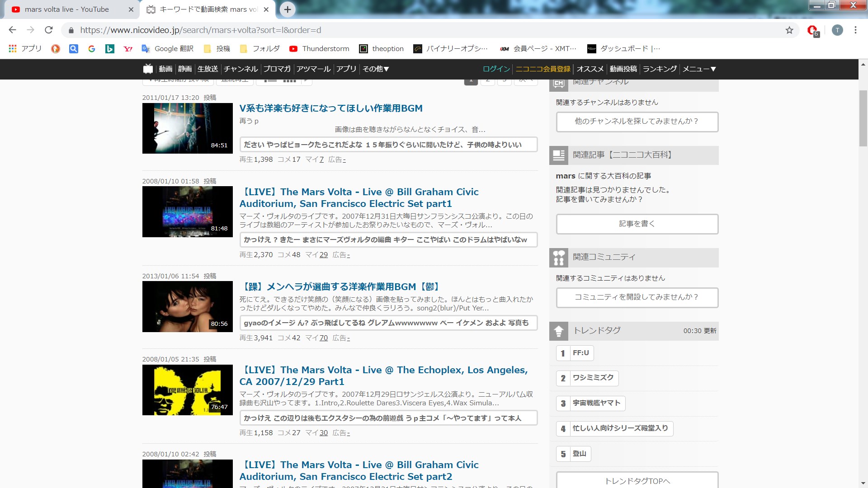Open the DuckDuckGo bookmark icon
Image resolution: width=868 pixels, height=488 pixels.
(x=56, y=49)
